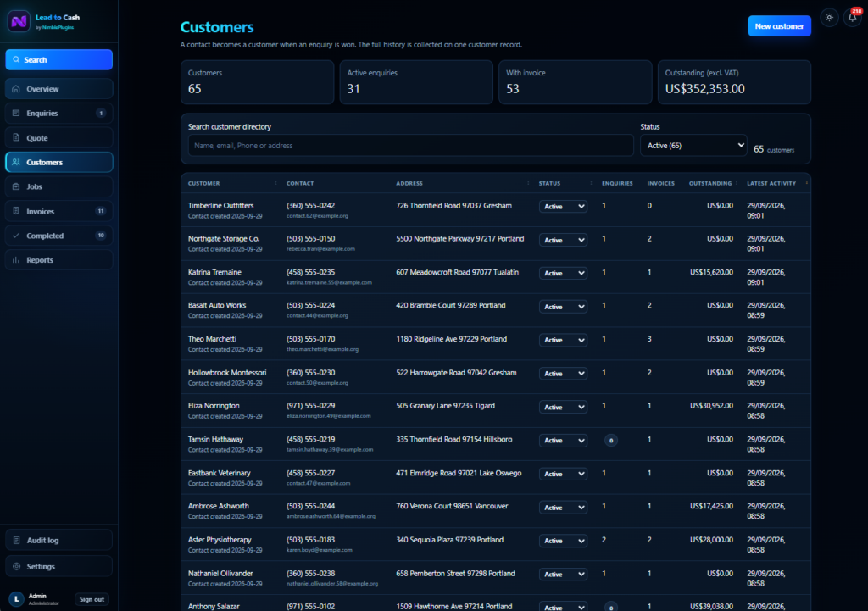Open status dropdown for Aster Physiotherapy
Viewport: 868px width, 611px height.
[563, 541]
